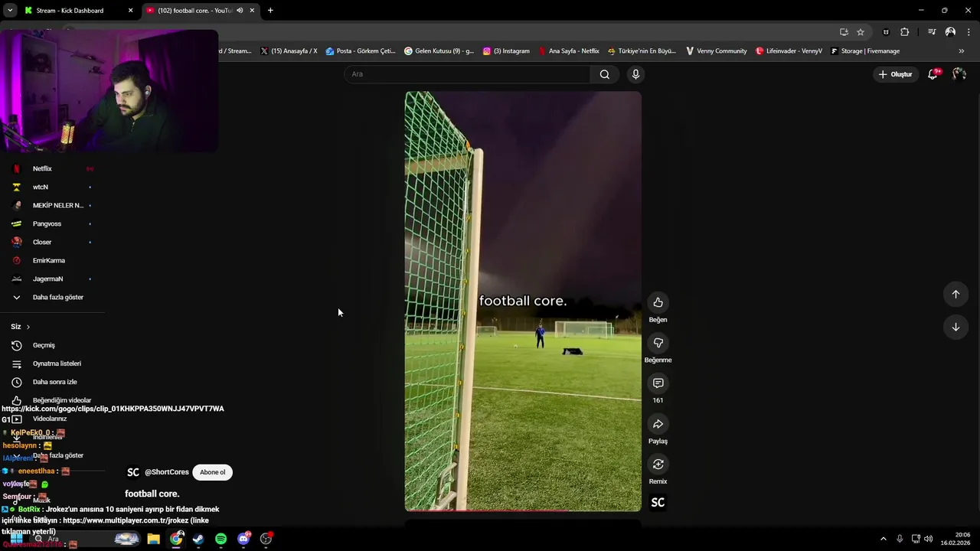This screenshot has height=551, width=980.
Task: Open the Instagram bookmark
Action: [506, 51]
